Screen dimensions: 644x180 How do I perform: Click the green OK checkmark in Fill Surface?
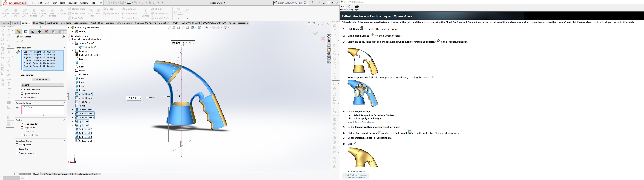tap(17, 42)
